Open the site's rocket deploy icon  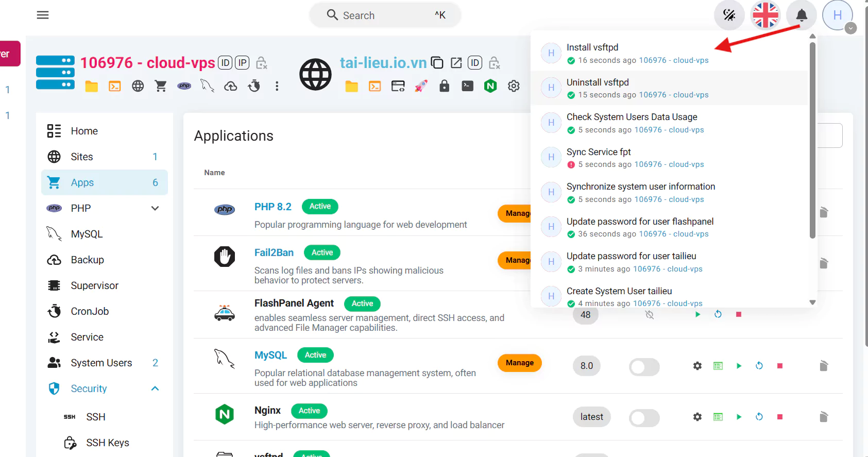(421, 86)
